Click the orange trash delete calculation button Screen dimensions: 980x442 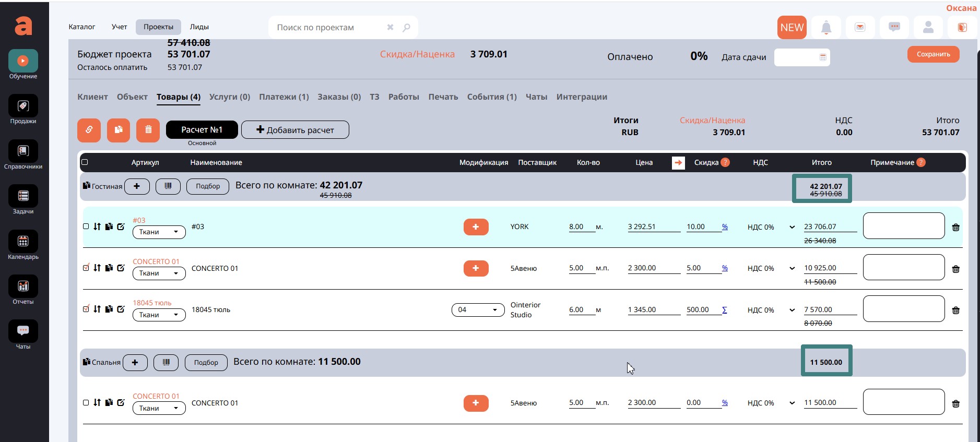[x=148, y=130]
